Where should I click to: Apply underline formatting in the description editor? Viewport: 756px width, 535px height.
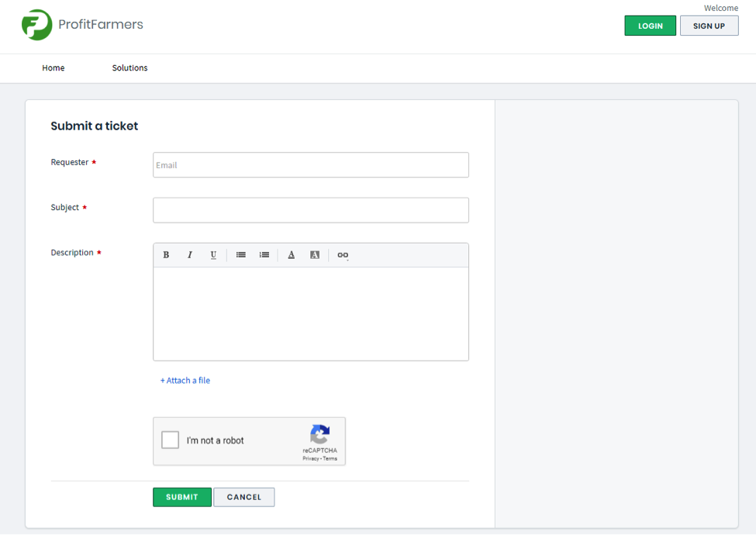pos(213,255)
